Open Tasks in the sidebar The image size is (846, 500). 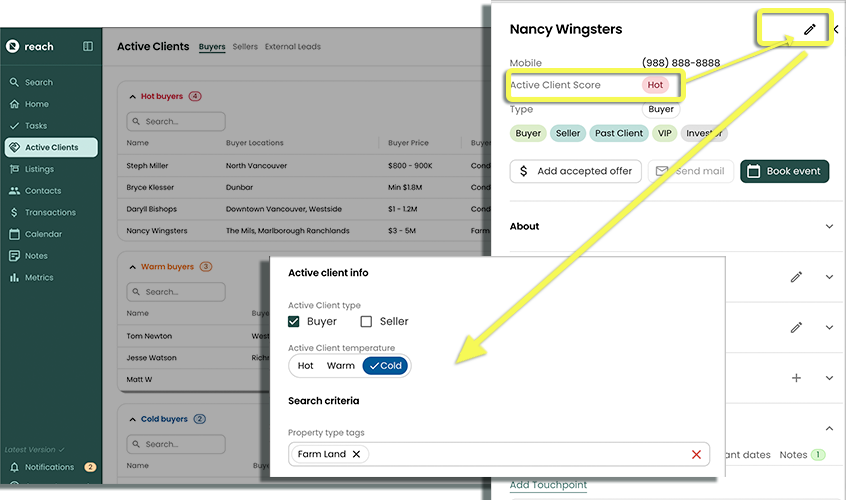(x=36, y=126)
